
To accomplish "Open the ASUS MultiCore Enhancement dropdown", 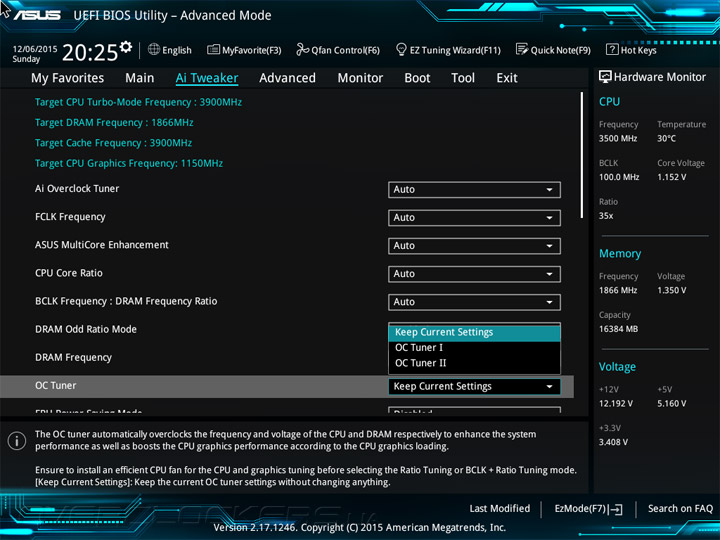I will point(474,246).
